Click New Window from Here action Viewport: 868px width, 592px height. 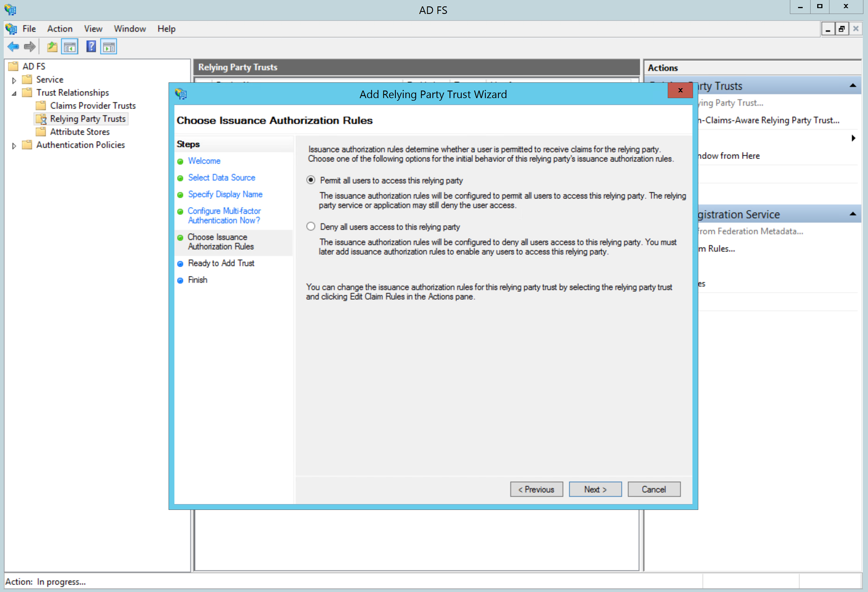pos(729,156)
